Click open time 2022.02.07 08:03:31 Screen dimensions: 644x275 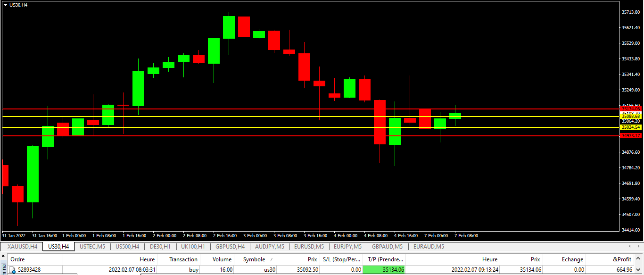132,270
